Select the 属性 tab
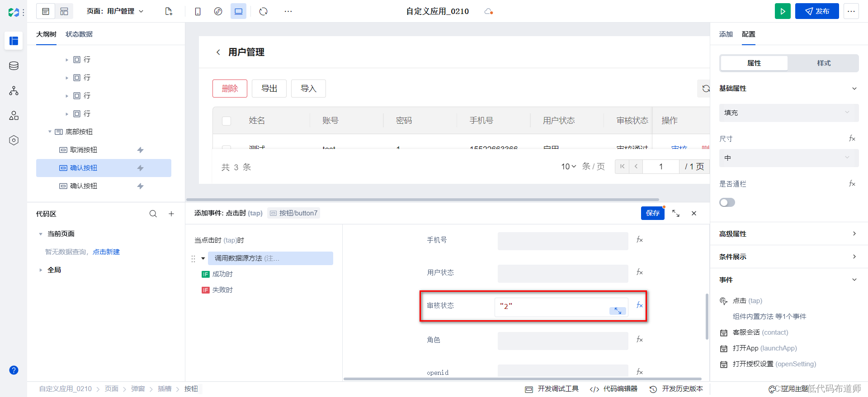The height and width of the screenshot is (397, 868). pos(754,63)
